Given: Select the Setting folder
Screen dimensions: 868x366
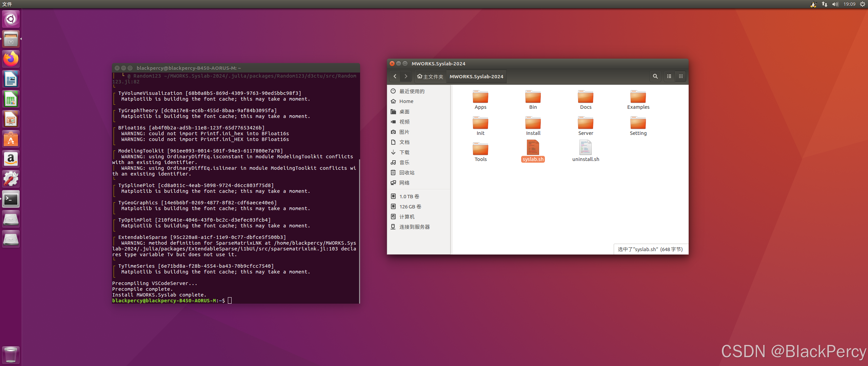Looking at the screenshot, I should (638, 126).
